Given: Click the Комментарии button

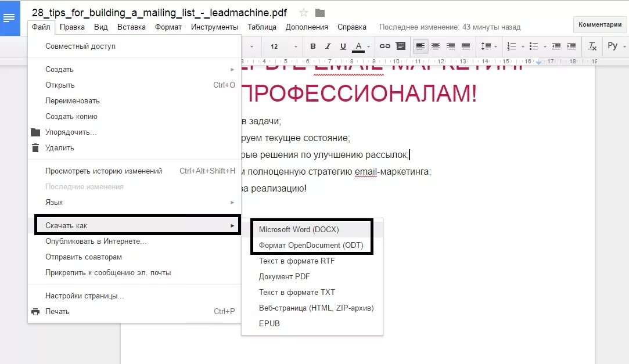Looking at the screenshot, I should pyautogui.click(x=600, y=24).
